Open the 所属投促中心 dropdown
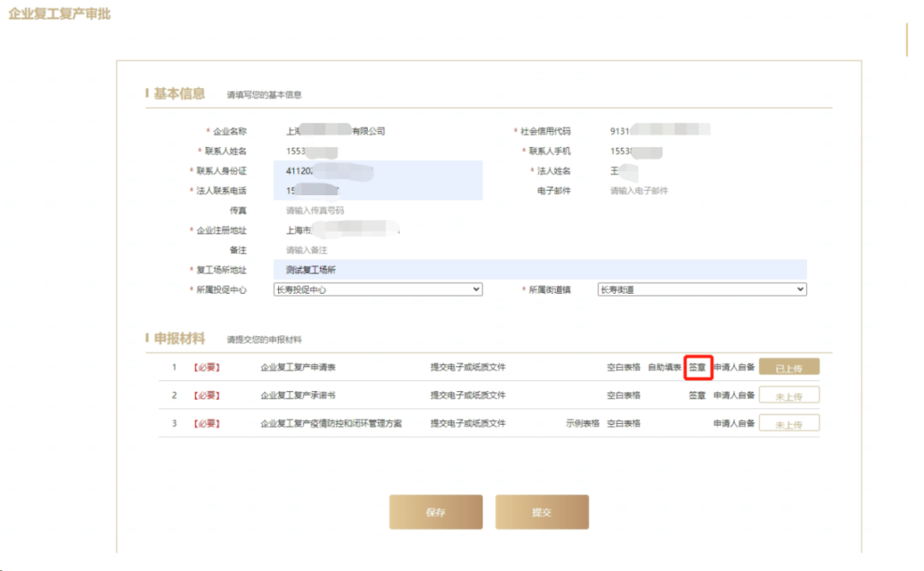The width and height of the screenshot is (924, 571). point(377,290)
